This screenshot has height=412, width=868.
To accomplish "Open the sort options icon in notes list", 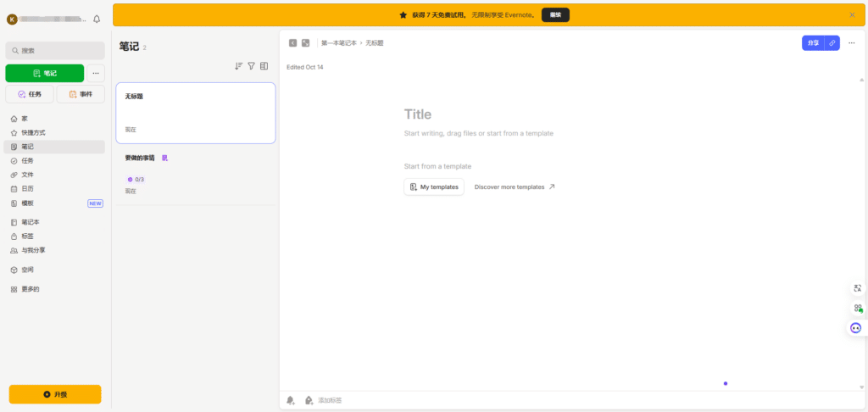I will [x=238, y=66].
